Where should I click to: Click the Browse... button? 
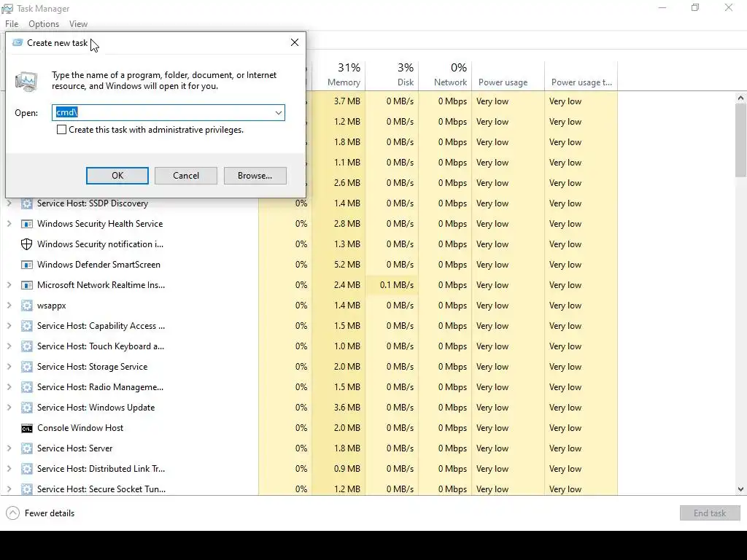tap(255, 176)
